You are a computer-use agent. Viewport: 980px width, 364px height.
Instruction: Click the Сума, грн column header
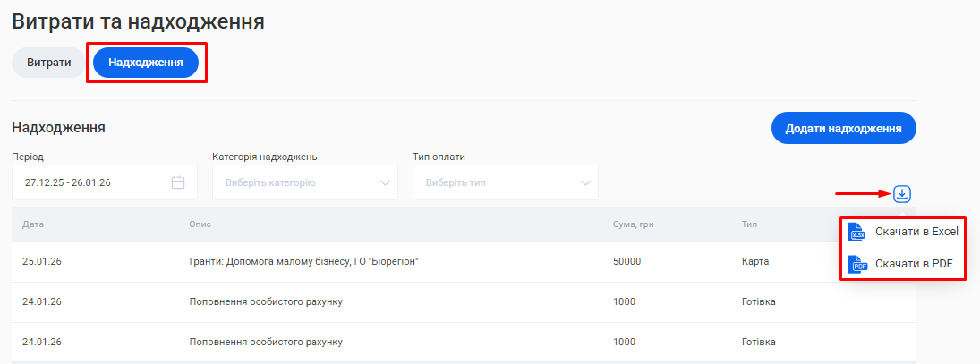pyautogui.click(x=632, y=224)
